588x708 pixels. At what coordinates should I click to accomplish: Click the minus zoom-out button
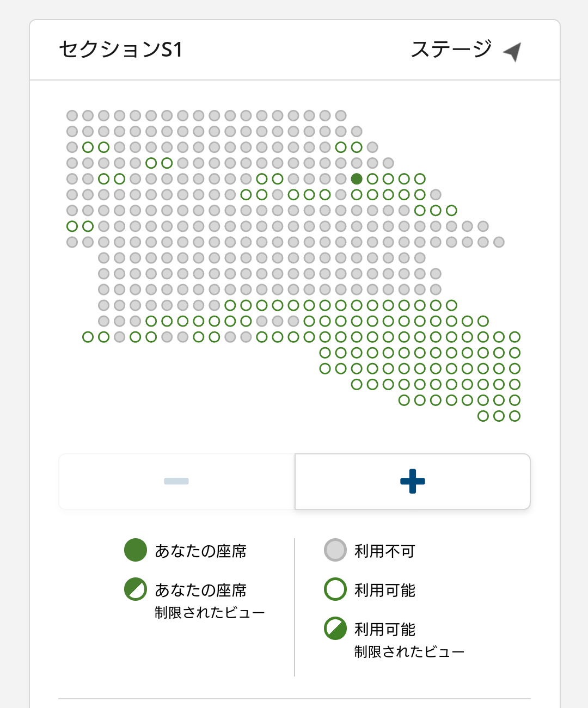click(176, 482)
